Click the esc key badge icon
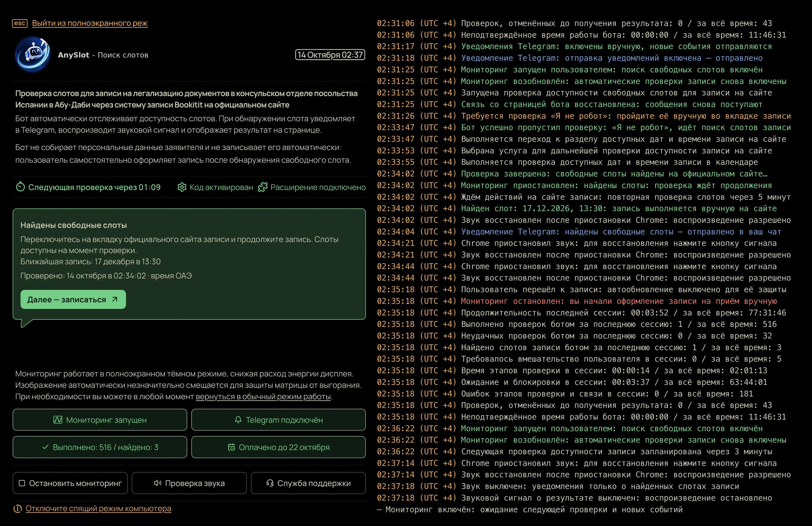Screen dimensions: 812x526 point(20,23)
